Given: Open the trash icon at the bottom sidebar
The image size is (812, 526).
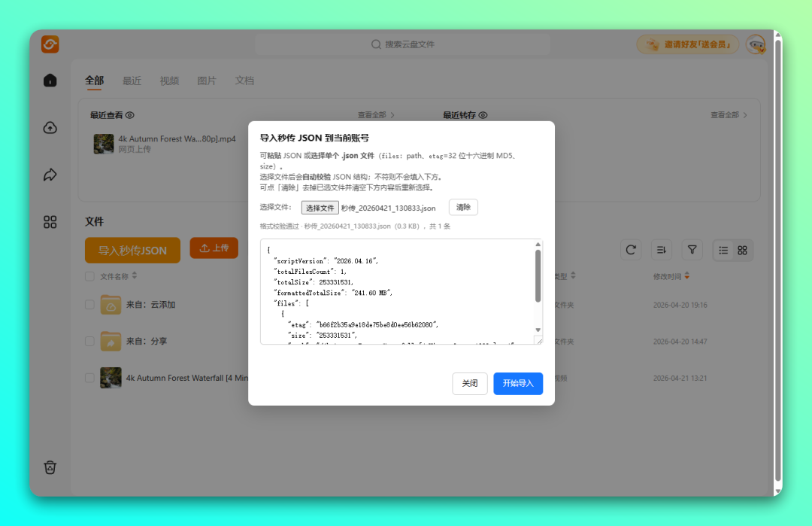Looking at the screenshot, I should coord(50,467).
